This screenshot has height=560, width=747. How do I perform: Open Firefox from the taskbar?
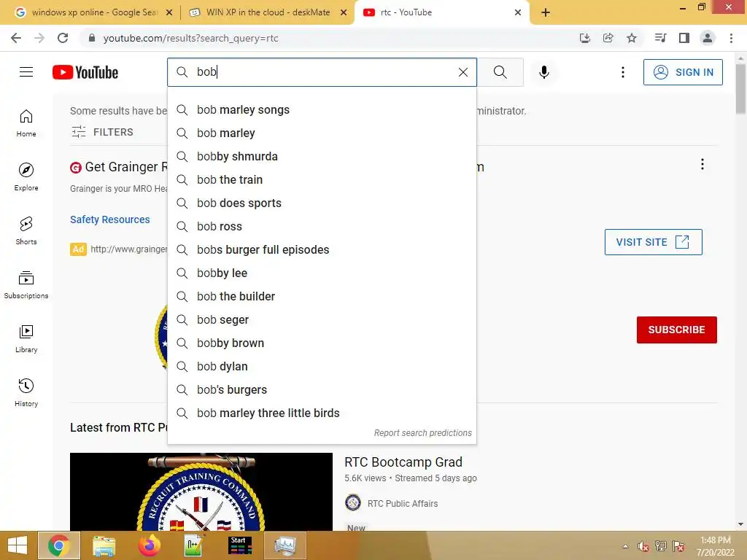149,545
